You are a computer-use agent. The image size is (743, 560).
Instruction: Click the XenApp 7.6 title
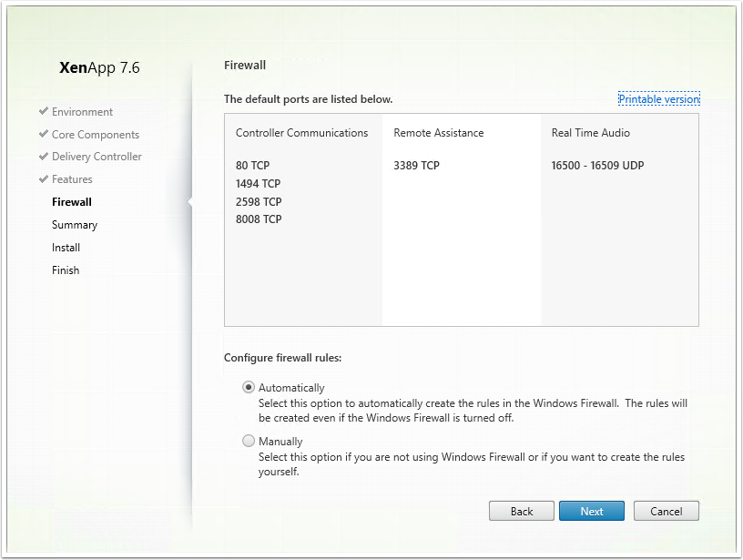point(99,67)
